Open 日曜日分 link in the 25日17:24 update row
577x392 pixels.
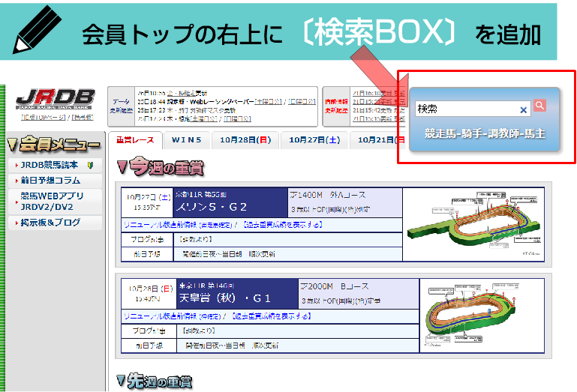pyautogui.click(x=237, y=118)
